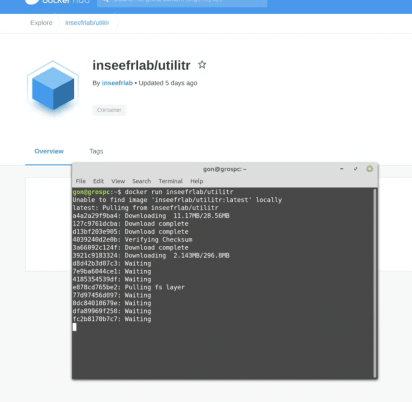Click the Explore breadcrumb link

[x=41, y=23]
